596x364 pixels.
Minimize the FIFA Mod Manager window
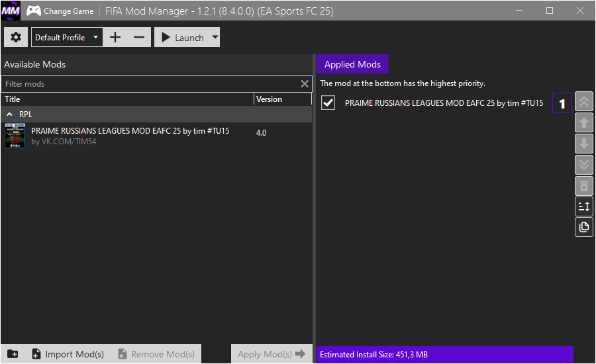[519, 11]
